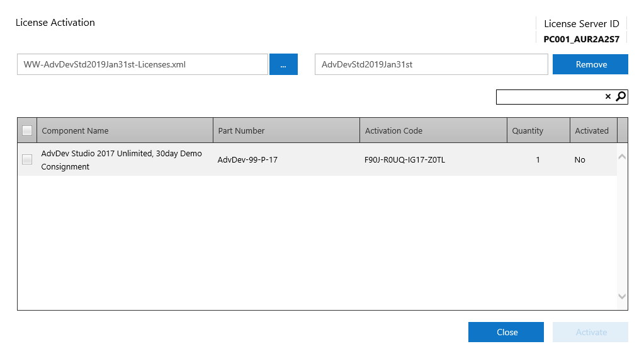Viewport: 644px width, 356px height.
Task: Click the license XML file path field
Action: coord(142,64)
